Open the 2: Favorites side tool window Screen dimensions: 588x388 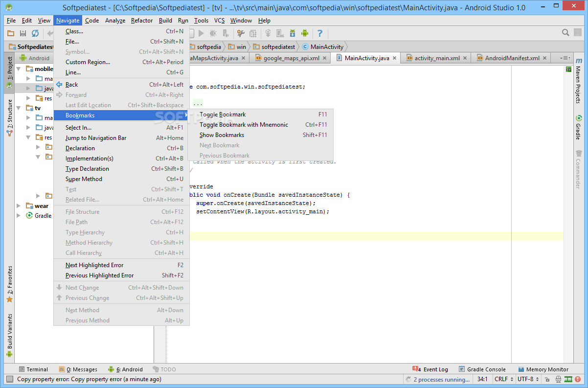click(x=9, y=284)
